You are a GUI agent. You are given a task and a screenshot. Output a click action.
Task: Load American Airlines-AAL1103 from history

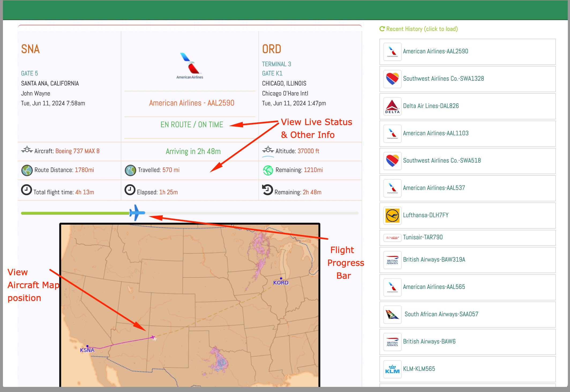tap(436, 133)
